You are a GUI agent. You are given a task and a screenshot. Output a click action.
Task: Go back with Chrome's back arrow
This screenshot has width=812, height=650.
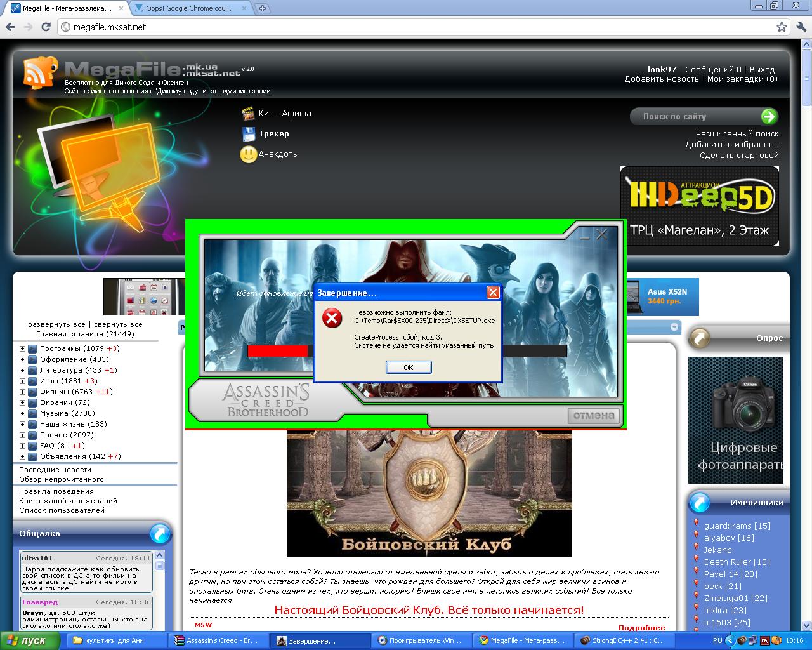tap(10, 27)
